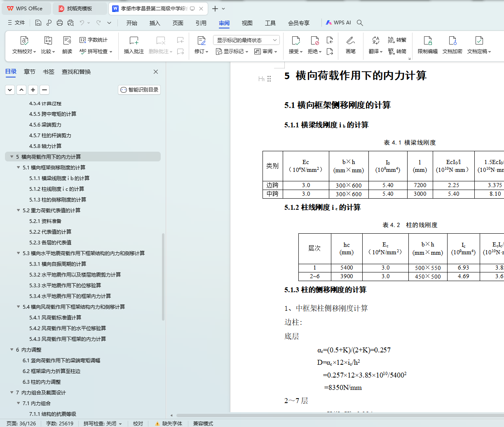The height and width of the screenshot is (427, 504).
Task: Switch to the 视图 ribbon tab
Action: 247,23
